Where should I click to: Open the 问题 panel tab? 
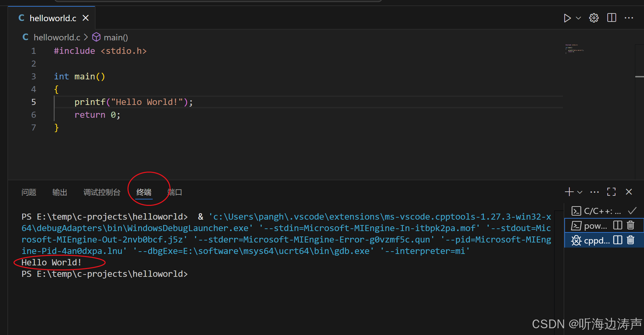tap(29, 192)
